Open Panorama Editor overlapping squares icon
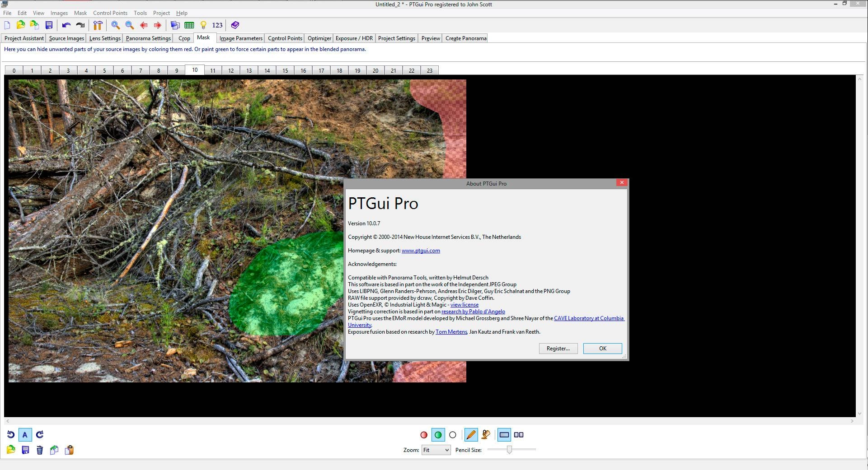The width and height of the screenshot is (868, 470). pos(175,25)
